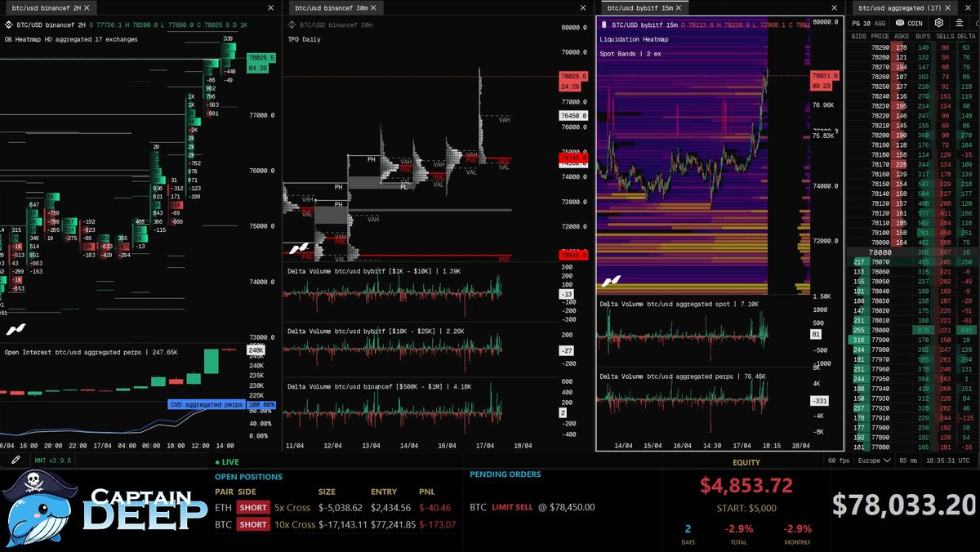The image size is (980, 552).
Task: Click the COIN currency icon toggle
Action: point(909,23)
